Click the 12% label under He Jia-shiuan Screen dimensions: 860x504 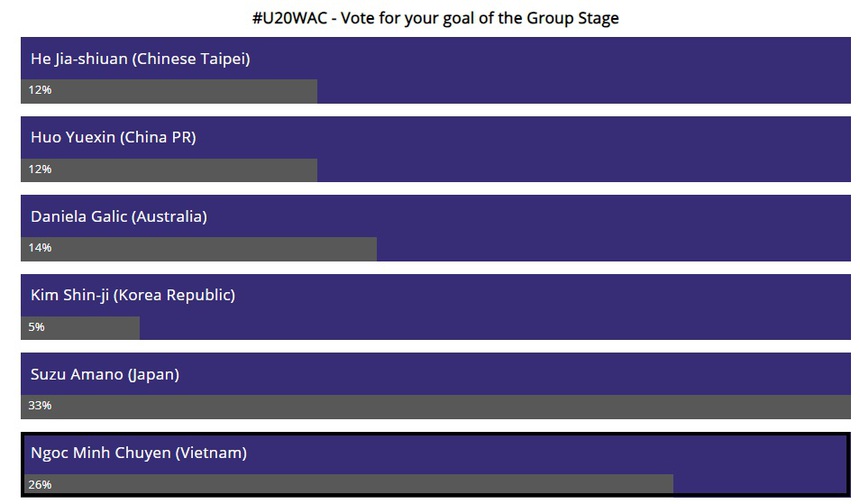click(x=40, y=91)
